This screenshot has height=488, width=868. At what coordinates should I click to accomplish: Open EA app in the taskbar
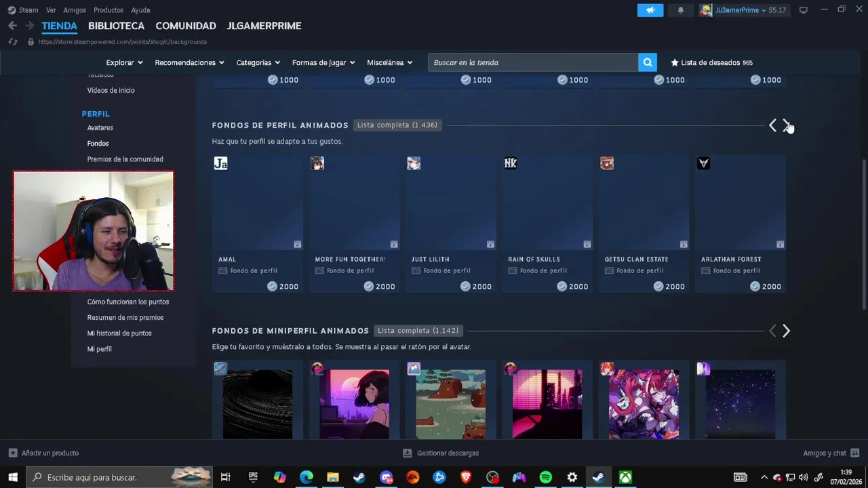click(x=413, y=477)
